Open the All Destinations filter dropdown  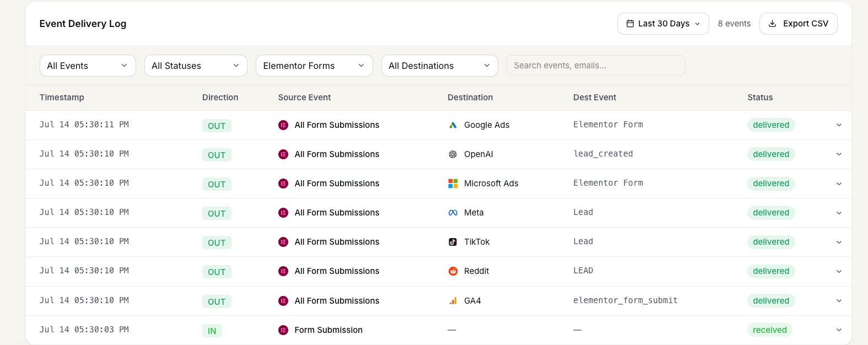point(440,66)
